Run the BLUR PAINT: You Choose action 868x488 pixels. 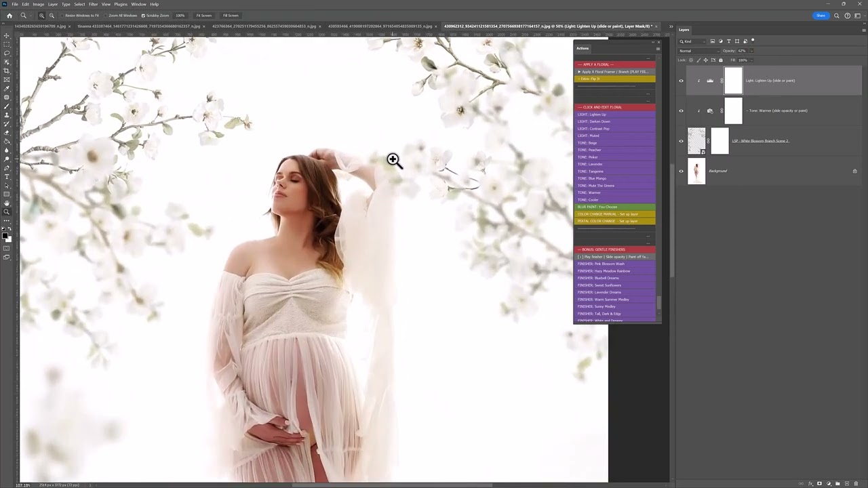tap(615, 207)
